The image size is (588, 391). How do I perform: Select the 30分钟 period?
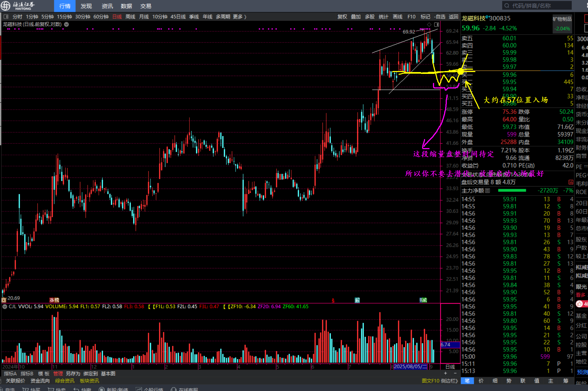pyautogui.click(x=83, y=17)
